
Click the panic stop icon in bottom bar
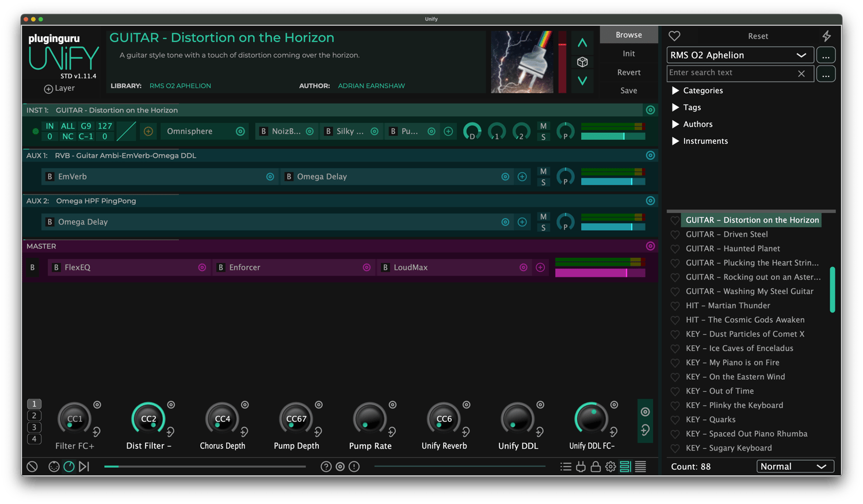click(x=32, y=467)
